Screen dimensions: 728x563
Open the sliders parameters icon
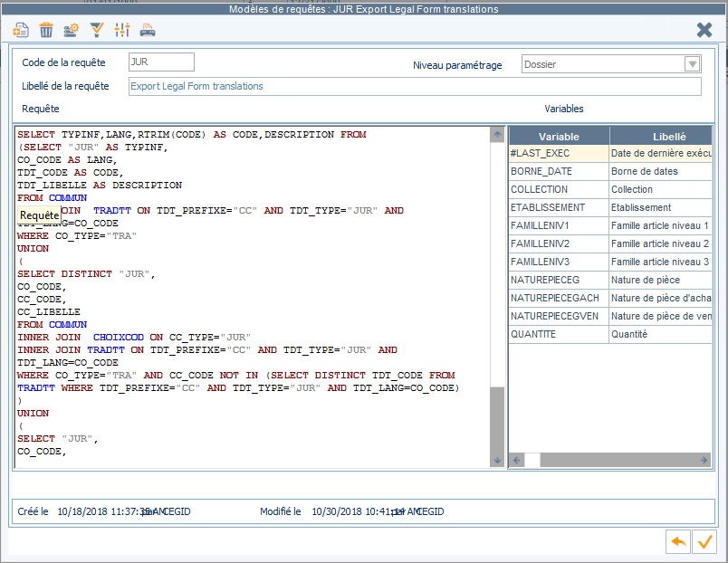coord(122,30)
